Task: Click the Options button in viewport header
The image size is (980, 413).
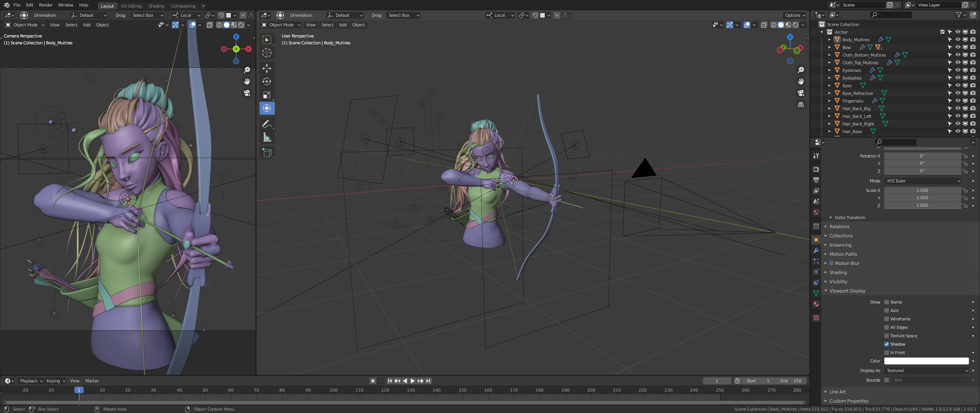Action: click(x=795, y=15)
